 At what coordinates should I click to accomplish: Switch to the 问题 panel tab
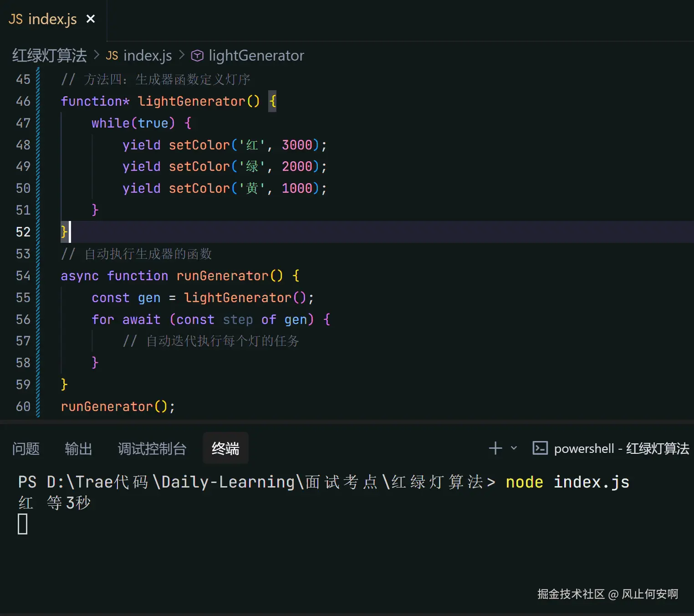(x=26, y=449)
